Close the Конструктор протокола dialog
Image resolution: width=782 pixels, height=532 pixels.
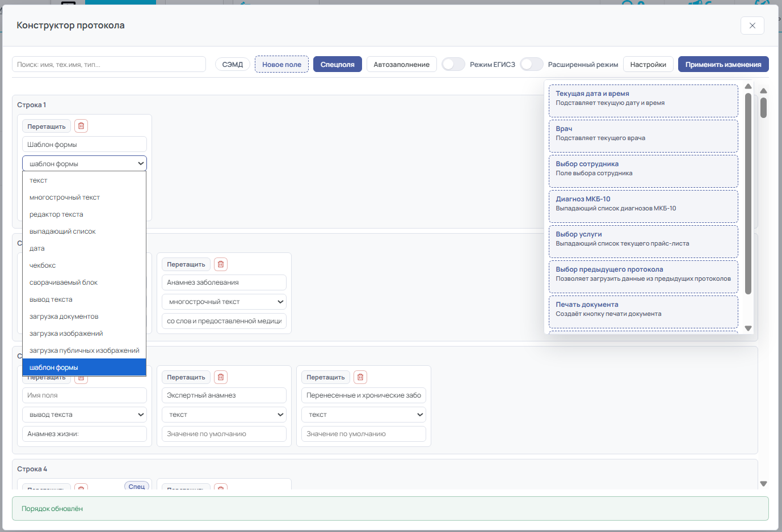(752, 26)
